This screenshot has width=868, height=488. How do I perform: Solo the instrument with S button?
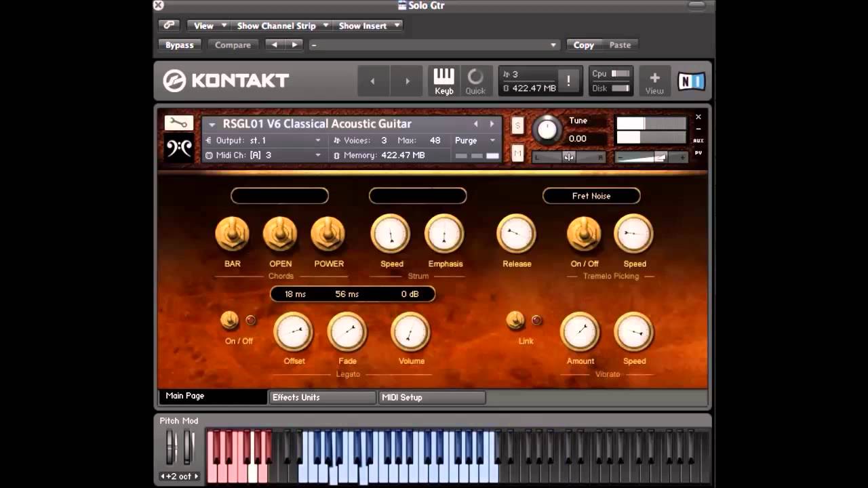tap(517, 125)
